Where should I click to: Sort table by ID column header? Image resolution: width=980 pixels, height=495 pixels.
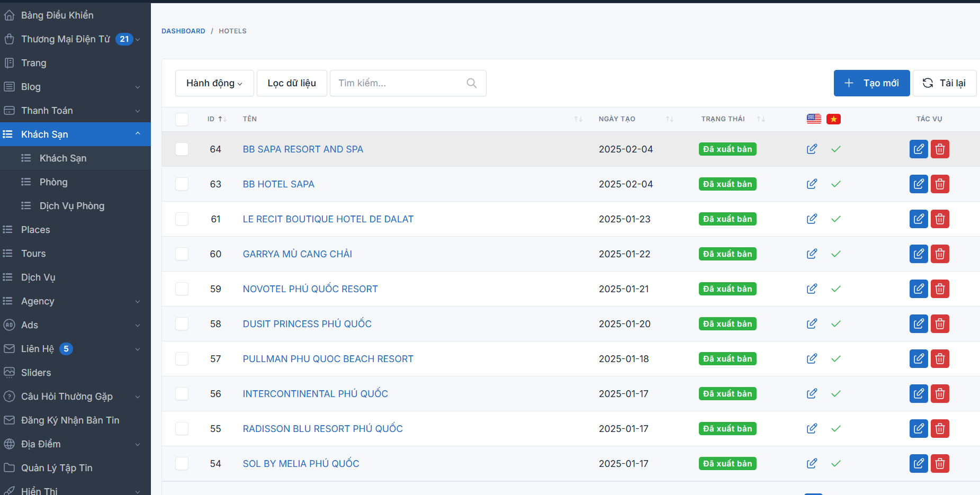[217, 119]
